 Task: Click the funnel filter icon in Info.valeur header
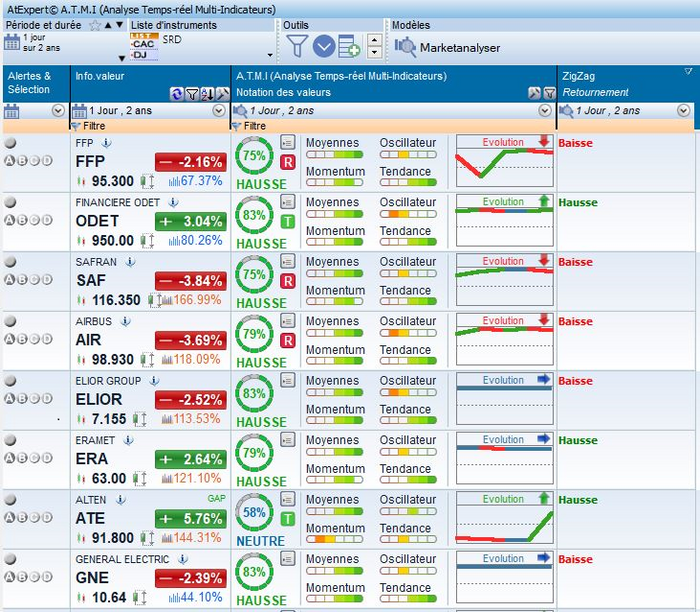(192, 94)
